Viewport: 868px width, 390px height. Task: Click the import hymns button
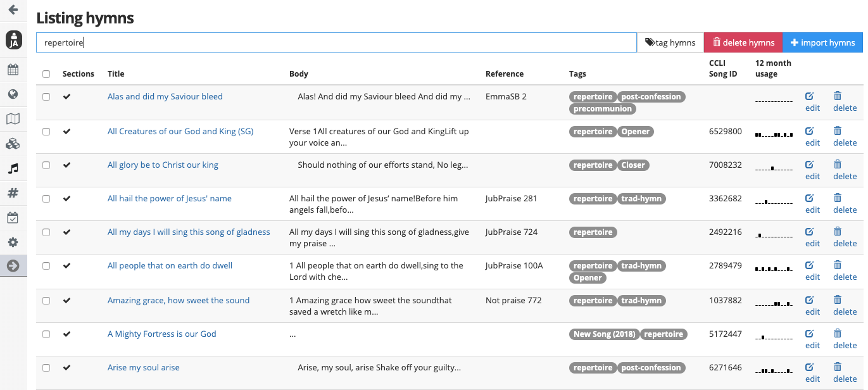point(822,42)
